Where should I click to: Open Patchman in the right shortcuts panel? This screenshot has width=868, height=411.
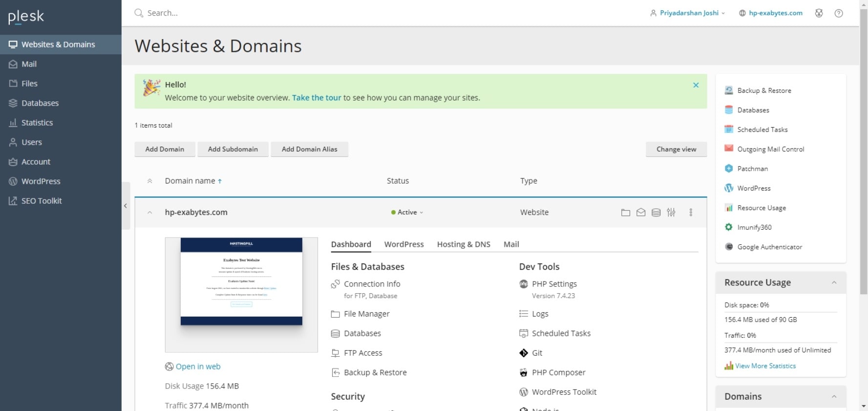[746, 169]
